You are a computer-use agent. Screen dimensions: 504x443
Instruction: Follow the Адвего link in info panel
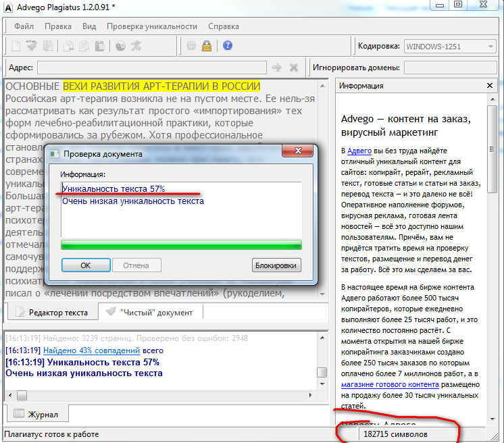coord(359,151)
